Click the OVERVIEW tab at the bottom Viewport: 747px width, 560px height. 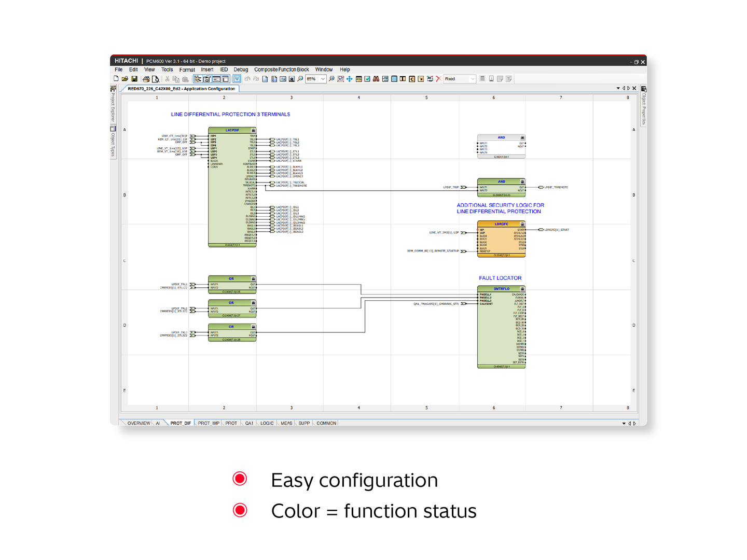point(138,423)
